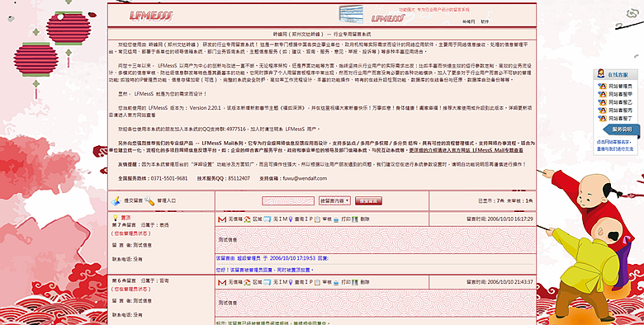Click the QQ icon beside 网站客服甲
The width and height of the screenshot is (644, 325).
(x=602, y=94)
